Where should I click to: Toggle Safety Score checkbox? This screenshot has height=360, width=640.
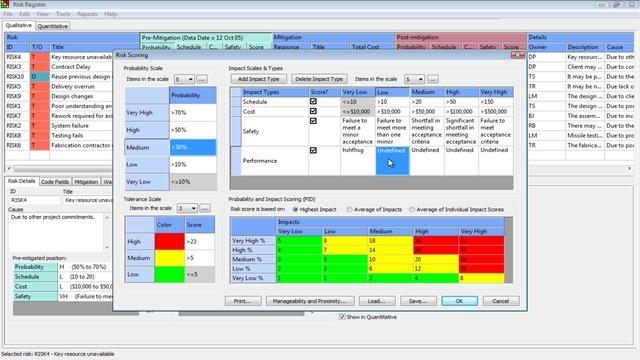(x=313, y=121)
